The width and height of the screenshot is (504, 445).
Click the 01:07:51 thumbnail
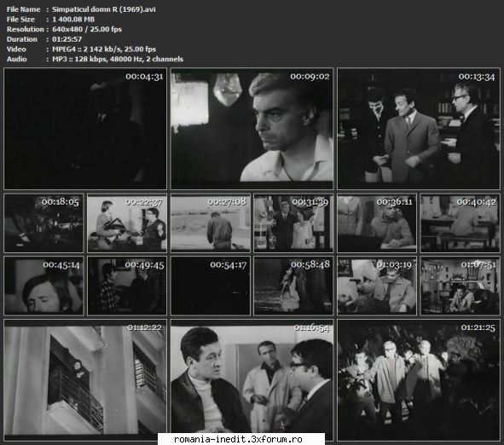pos(460,286)
